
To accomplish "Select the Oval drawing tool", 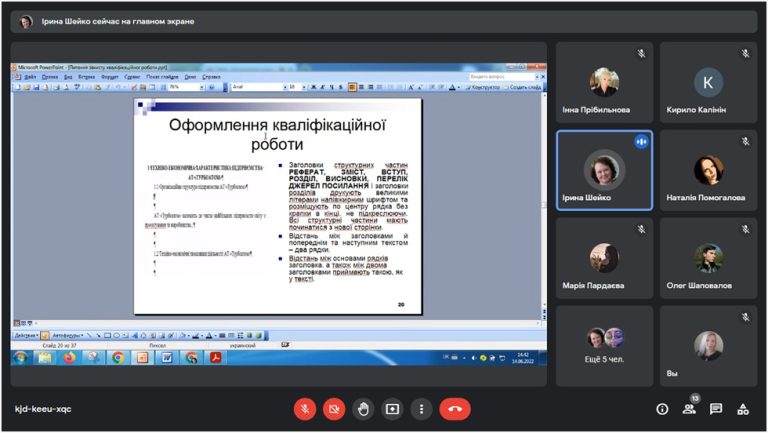I will [x=117, y=336].
